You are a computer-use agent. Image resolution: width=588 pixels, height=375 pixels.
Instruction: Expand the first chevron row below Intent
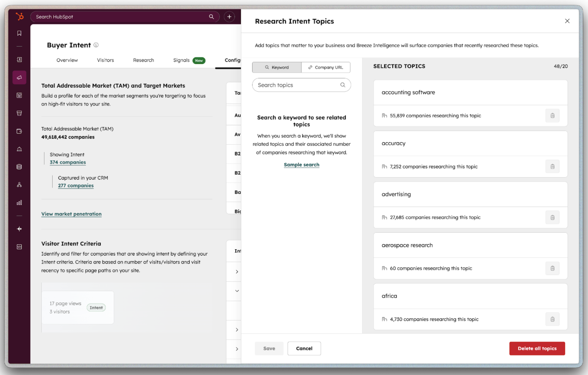237,271
